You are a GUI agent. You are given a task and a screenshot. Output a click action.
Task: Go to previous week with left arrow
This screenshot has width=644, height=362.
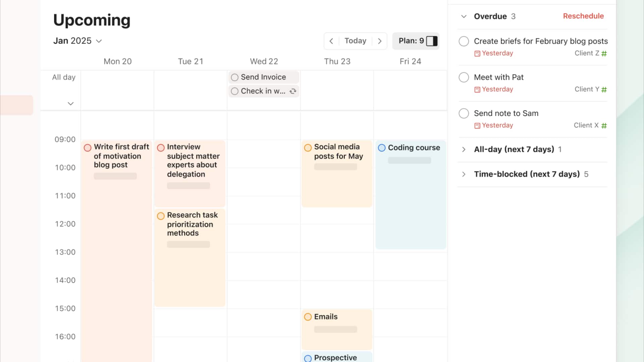pyautogui.click(x=331, y=41)
